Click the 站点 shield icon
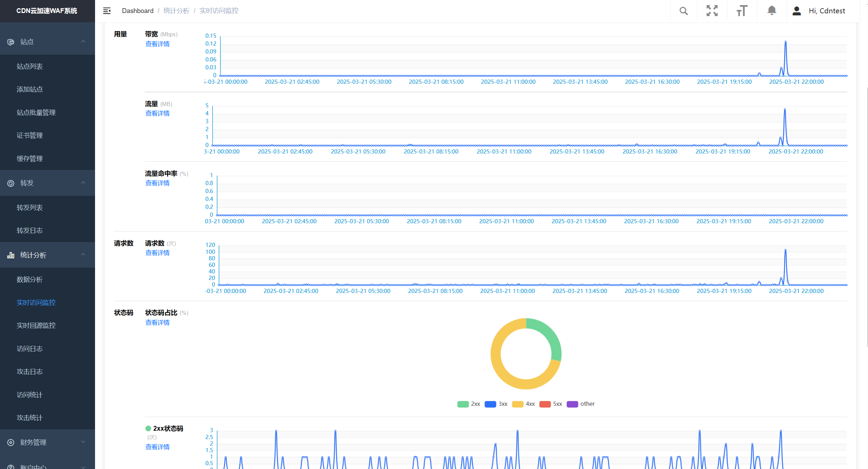The image size is (868, 469). (11, 42)
